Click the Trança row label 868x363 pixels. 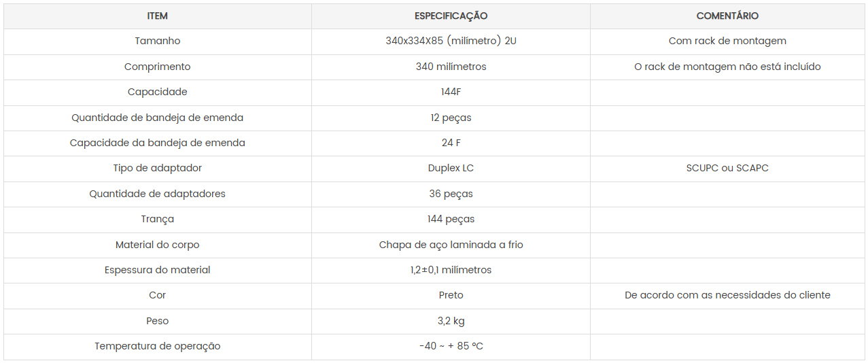click(x=157, y=219)
